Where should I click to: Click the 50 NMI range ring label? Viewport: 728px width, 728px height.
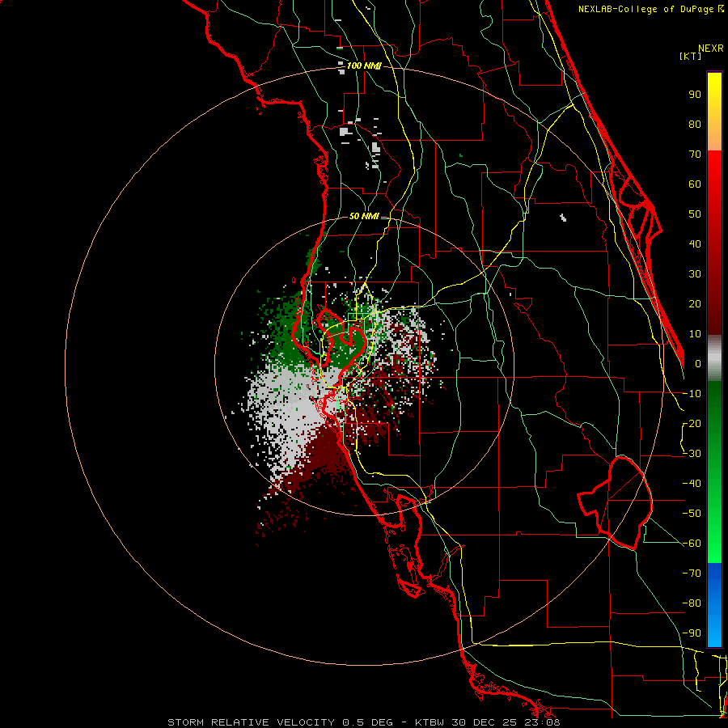363,216
